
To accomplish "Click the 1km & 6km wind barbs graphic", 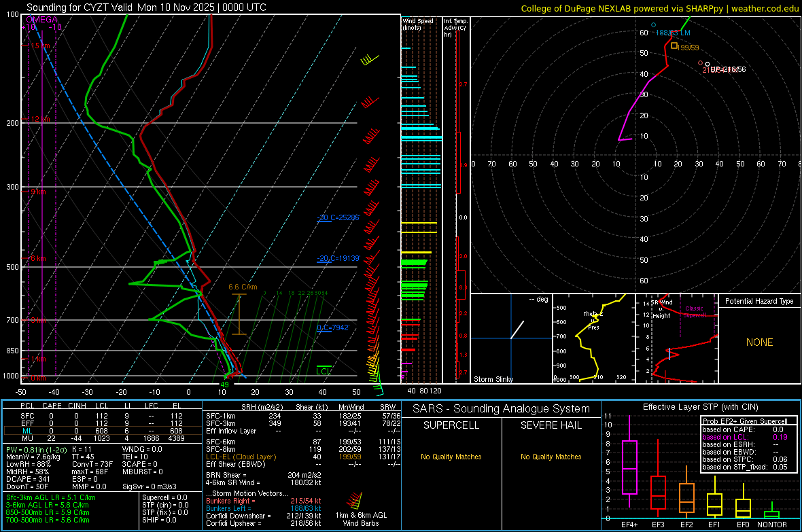I will pos(355,501).
